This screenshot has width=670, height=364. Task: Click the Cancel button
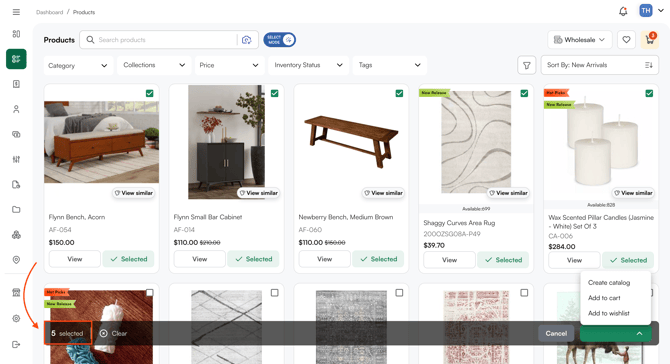(556, 333)
